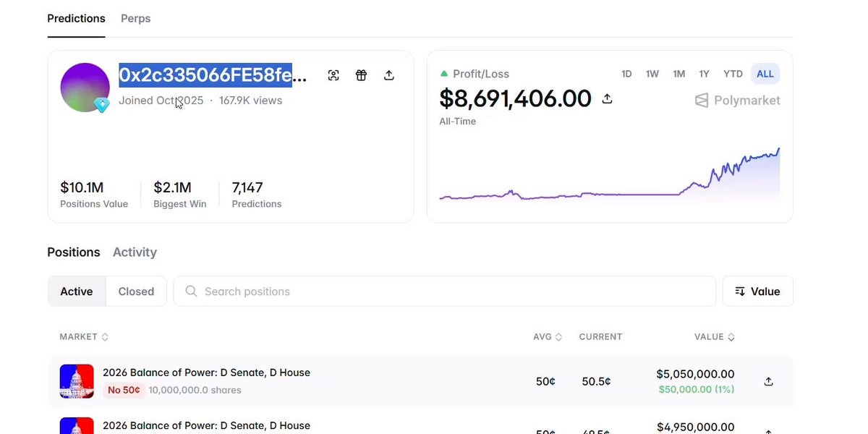Open the market titled with the $5,050,000.00 value
This screenshot has width=868, height=434.
click(206, 373)
